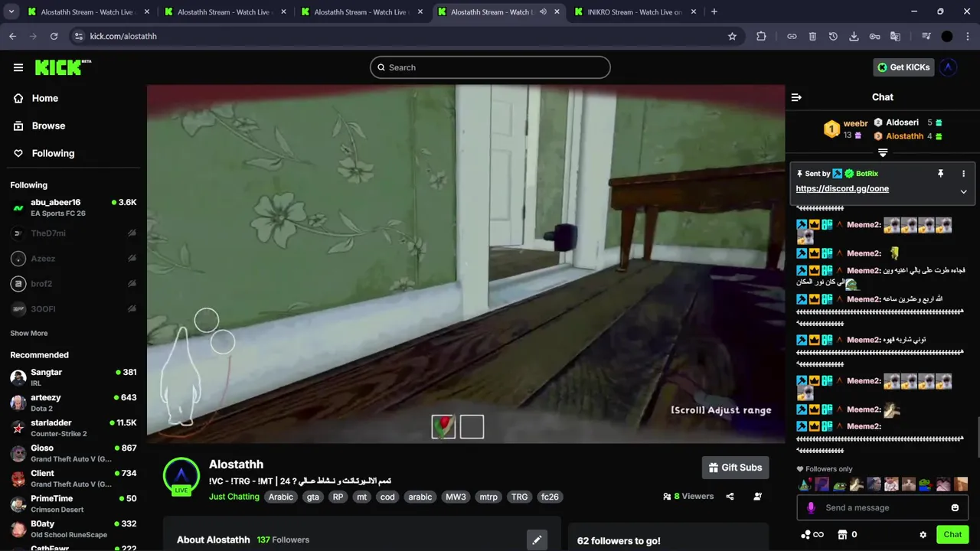980x551 pixels.
Task: Click the voice microphone icon in chat input
Action: coord(812,507)
